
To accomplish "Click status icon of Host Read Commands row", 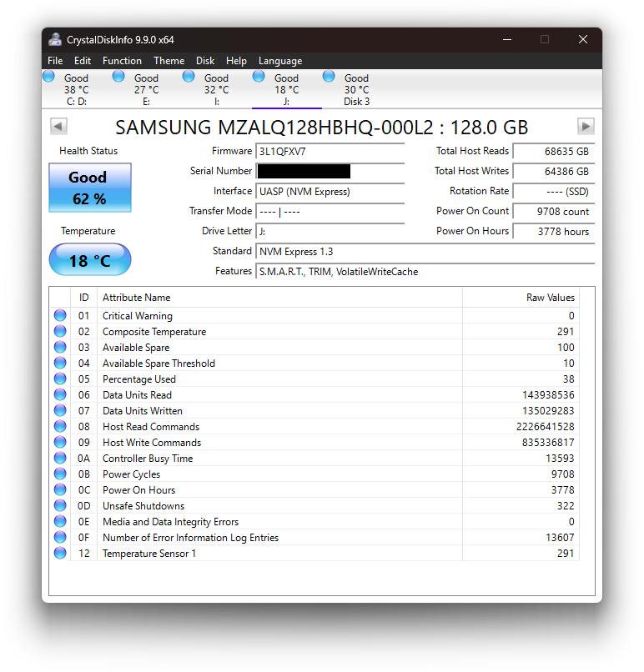I will [x=60, y=426].
